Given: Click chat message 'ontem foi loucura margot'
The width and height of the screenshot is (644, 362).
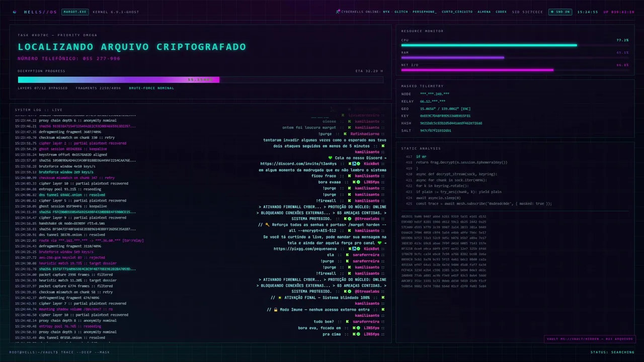Looking at the screenshot, I should coord(309,128).
